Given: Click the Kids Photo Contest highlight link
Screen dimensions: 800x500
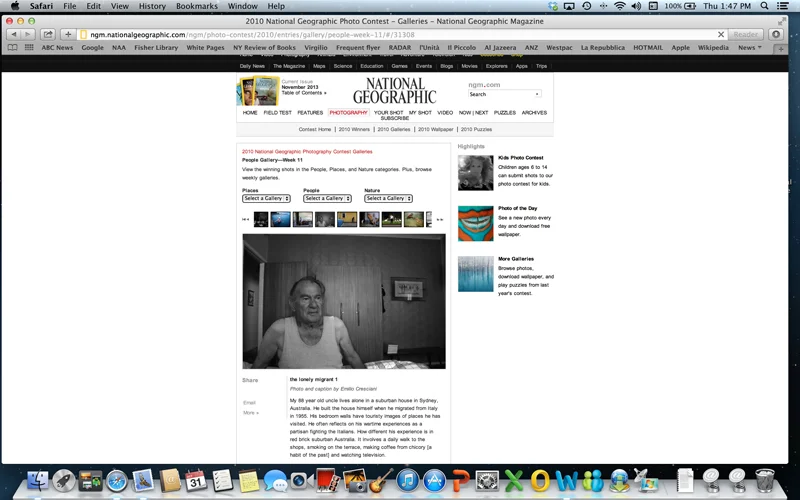Looking at the screenshot, I should click(x=521, y=158).
